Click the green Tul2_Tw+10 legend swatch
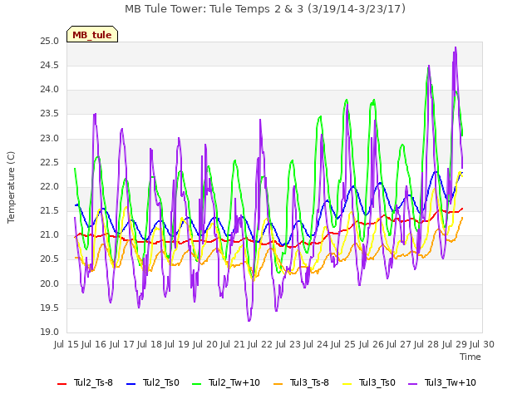 (197, 384)
